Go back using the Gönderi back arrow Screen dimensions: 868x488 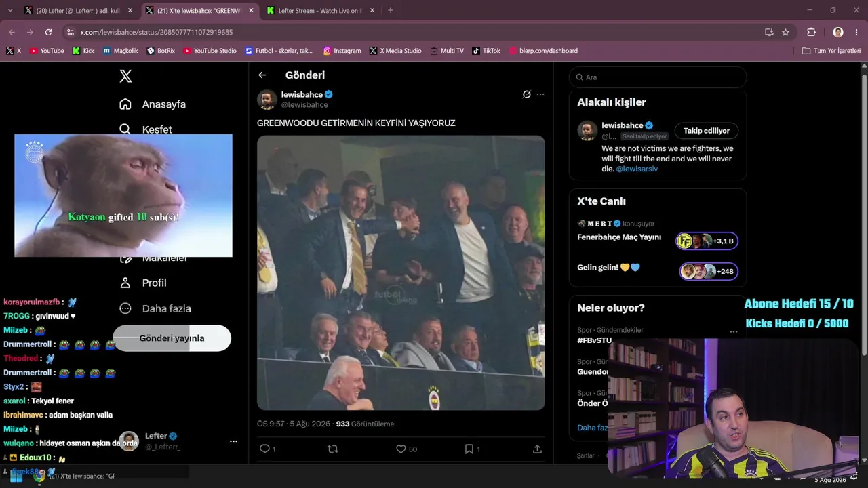click(262, 75)
